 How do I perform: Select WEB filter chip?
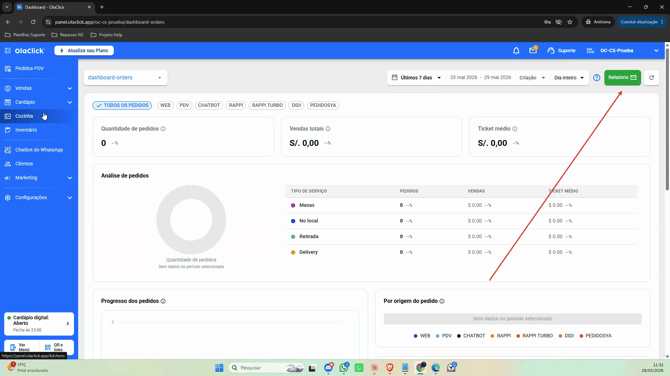[x=165, y=105]
